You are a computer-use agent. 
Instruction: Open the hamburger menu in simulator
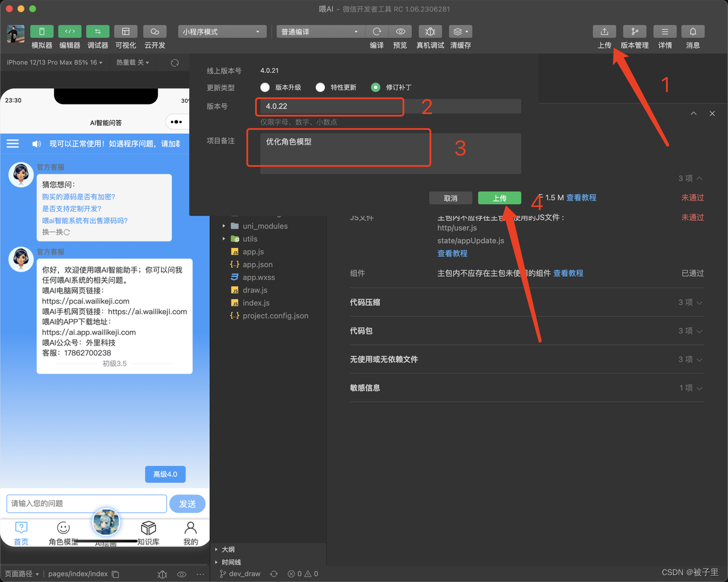click(13, 144)
